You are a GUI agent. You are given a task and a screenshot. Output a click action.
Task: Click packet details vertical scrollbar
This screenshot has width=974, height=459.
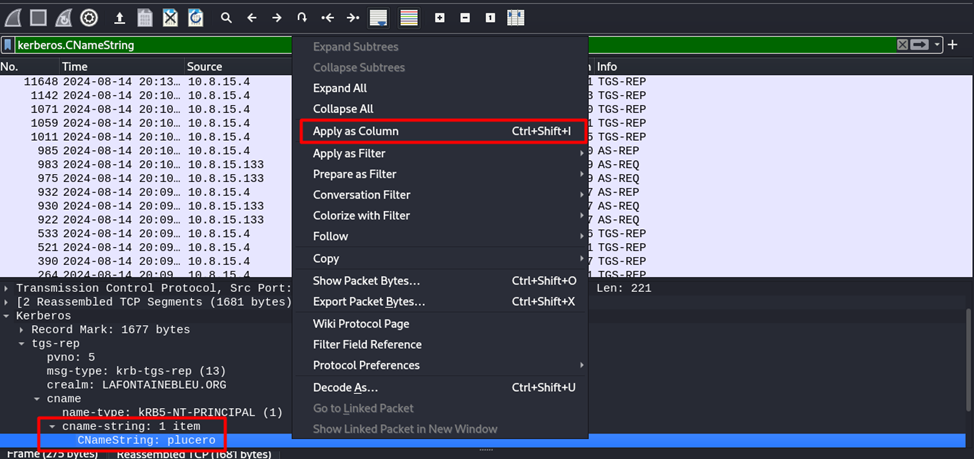click(968, 360)
